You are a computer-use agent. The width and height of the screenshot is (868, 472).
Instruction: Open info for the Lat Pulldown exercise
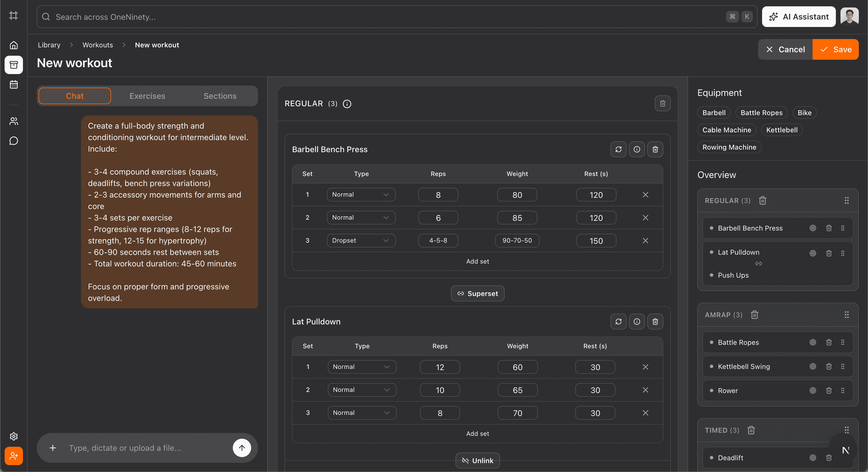[x=637, y=322]
